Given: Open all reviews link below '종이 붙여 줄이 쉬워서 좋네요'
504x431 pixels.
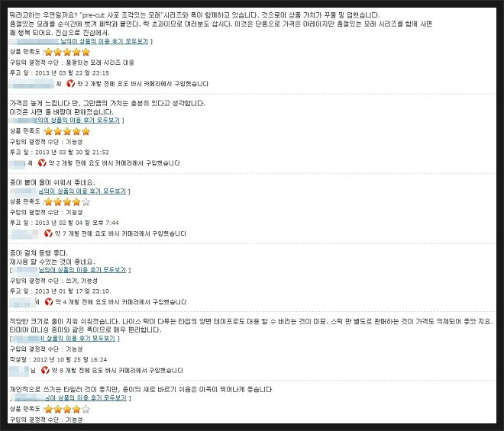Looking at the screenshot, I should (x=82, y=191).
